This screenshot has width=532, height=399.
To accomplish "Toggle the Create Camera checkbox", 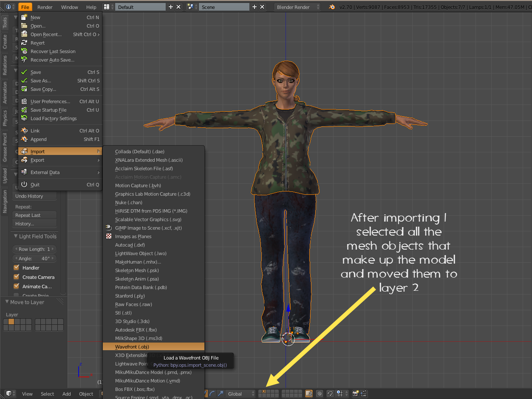I will 17,277.
